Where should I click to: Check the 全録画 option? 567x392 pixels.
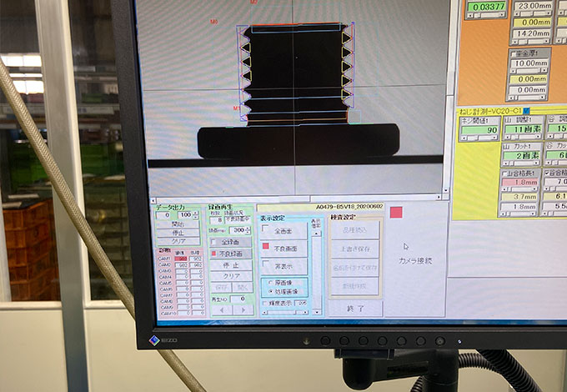point(214,242)
